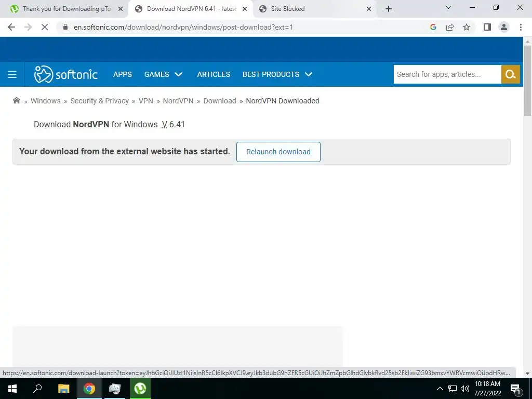Screen dimensions: 532x399
Task: Go back to the previous page
Action: click(x=11, y=27)
